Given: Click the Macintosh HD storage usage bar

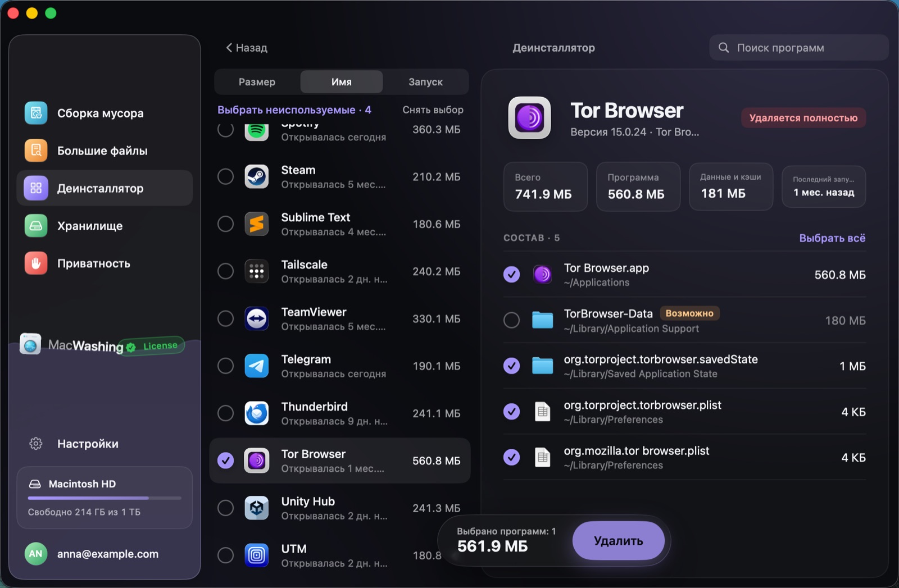Looking at the screenshot, I should click(x=105, y=498).
